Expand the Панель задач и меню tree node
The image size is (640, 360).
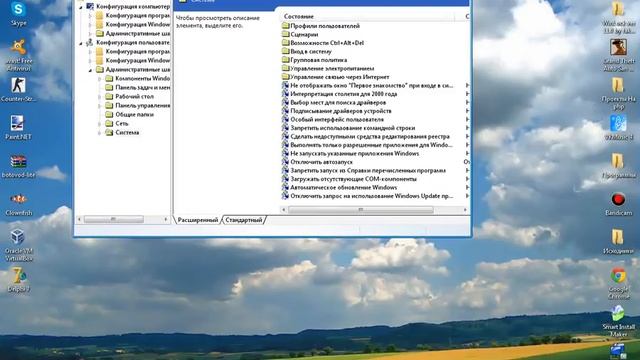(x=100, y=87)
